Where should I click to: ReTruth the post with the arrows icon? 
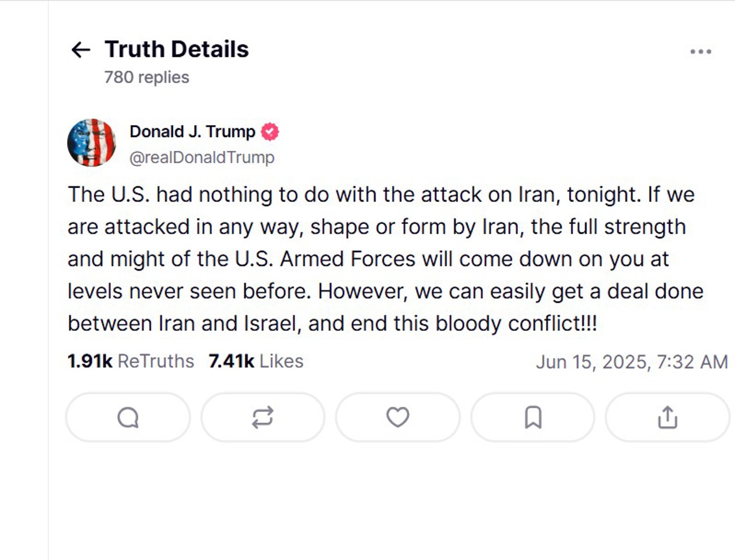(x=262, y=418)
